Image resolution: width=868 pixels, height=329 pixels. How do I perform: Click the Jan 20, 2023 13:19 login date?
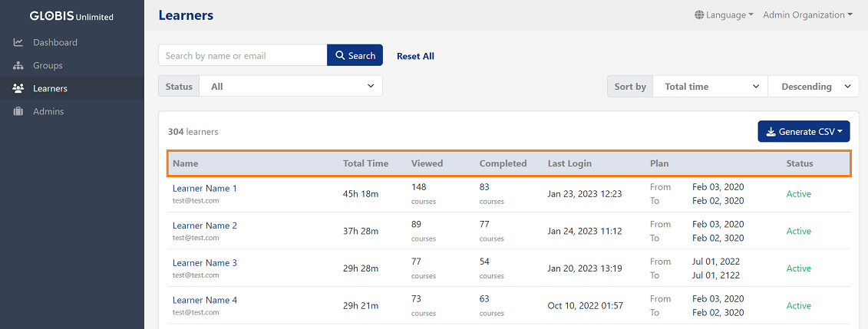pos(585,268)
